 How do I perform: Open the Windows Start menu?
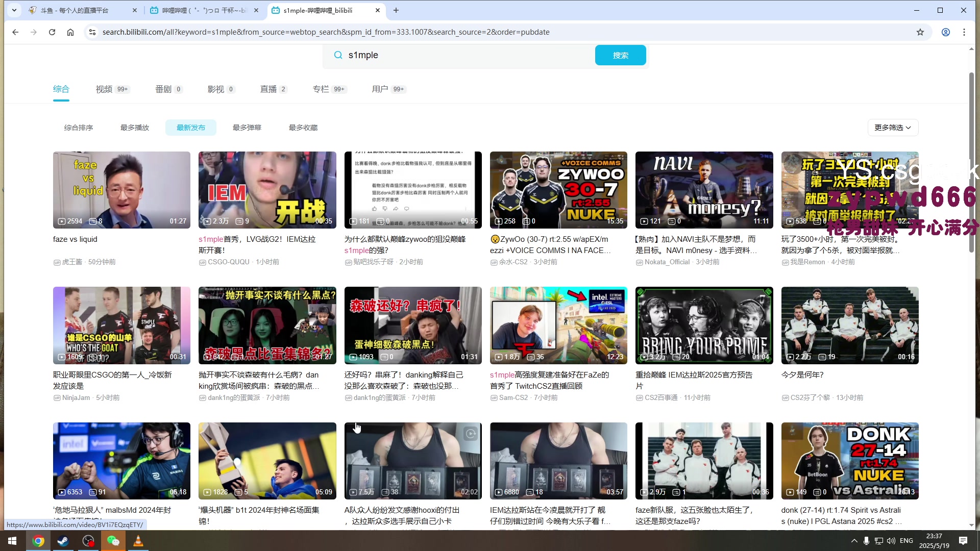12,541
